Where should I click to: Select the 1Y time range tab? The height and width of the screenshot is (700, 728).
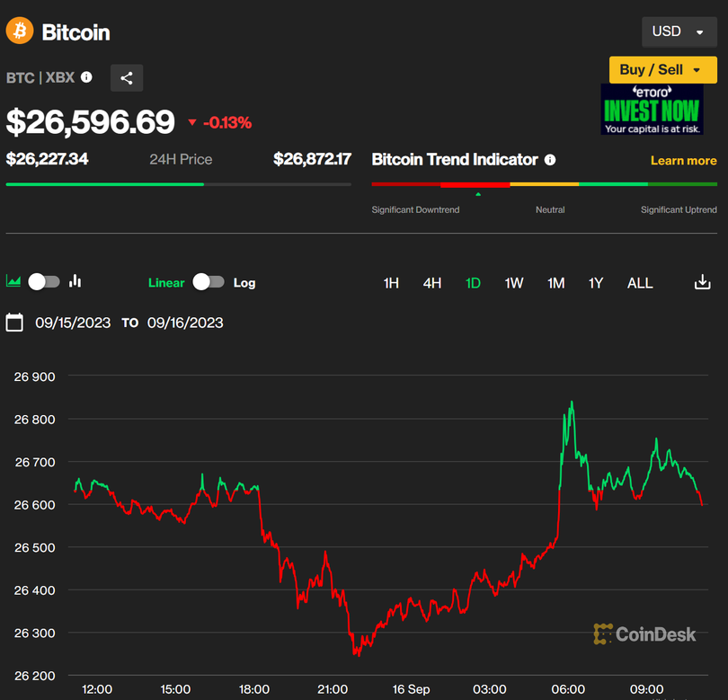point(595,283)
